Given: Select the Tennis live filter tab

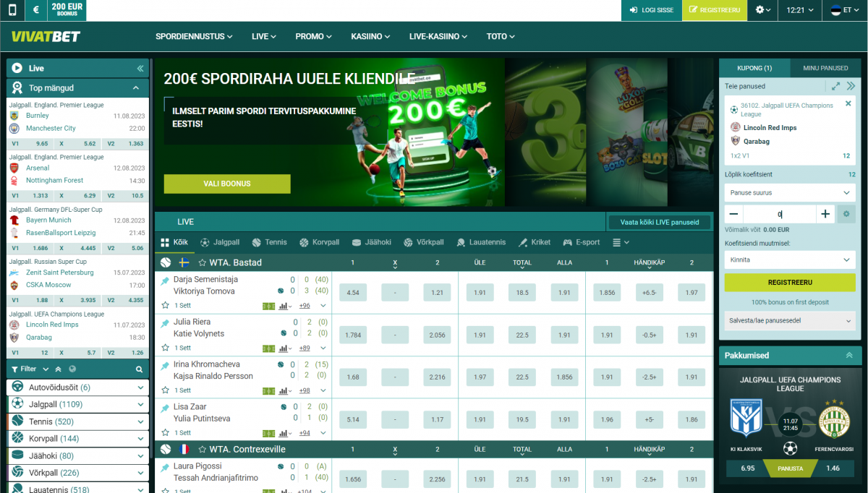Looking at the screenshot, I should coord(269,243).
